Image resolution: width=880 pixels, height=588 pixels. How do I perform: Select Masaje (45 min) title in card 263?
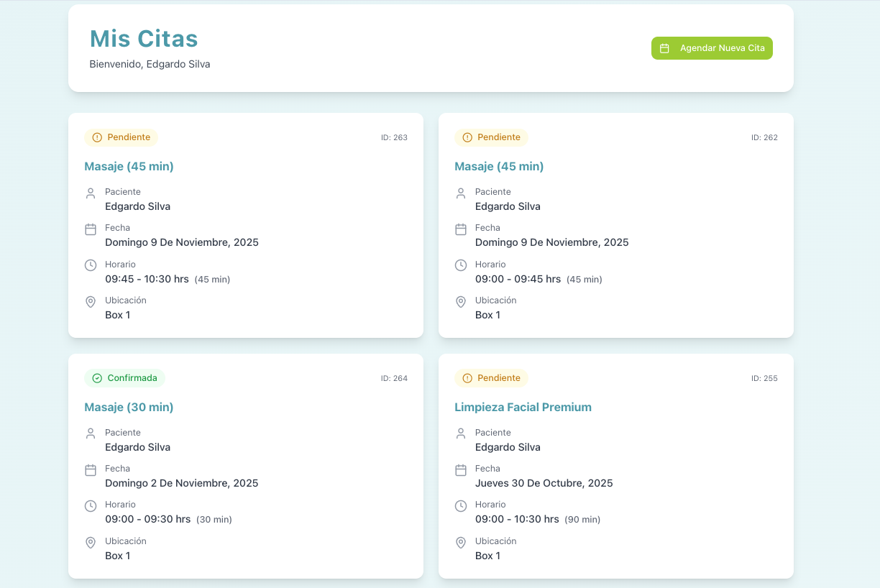click(129, 166)
